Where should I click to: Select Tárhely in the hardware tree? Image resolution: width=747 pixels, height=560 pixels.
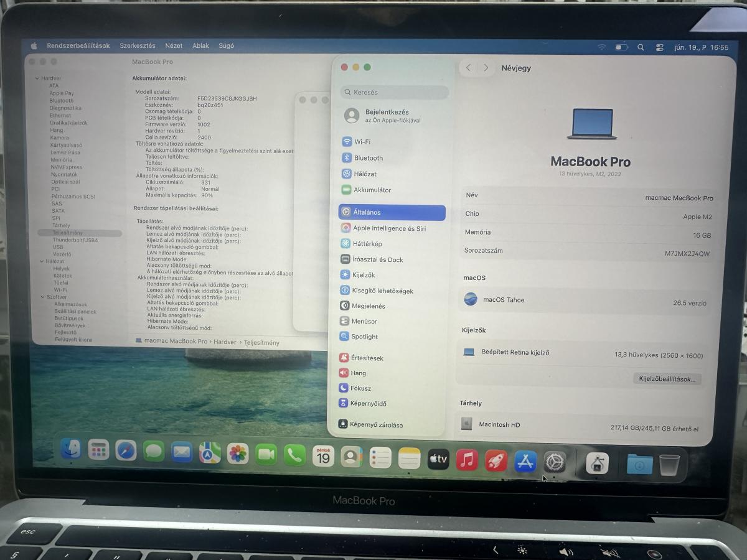click(61, 225)
